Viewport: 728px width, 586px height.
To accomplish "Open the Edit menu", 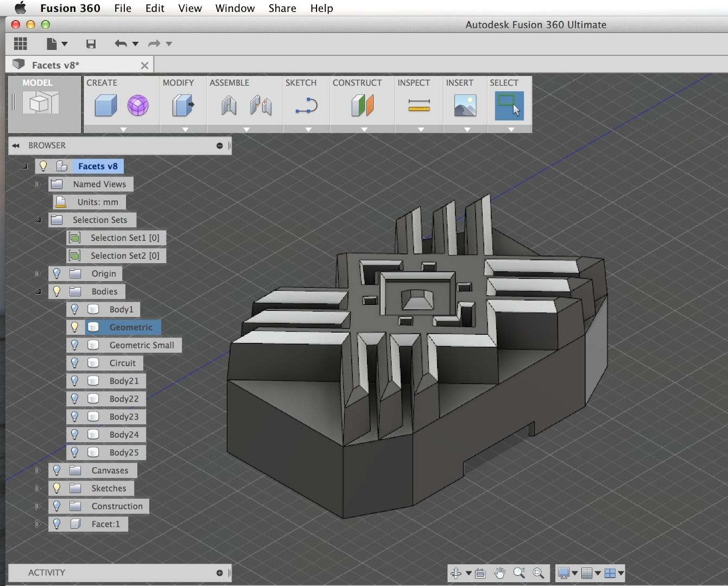I will pos(155,8).
